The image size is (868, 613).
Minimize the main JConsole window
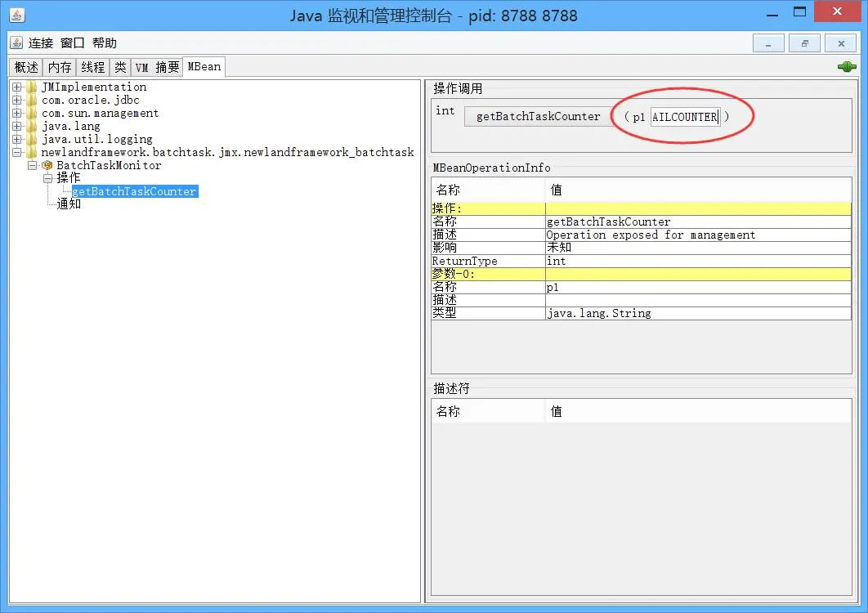[x=772, y=13]
